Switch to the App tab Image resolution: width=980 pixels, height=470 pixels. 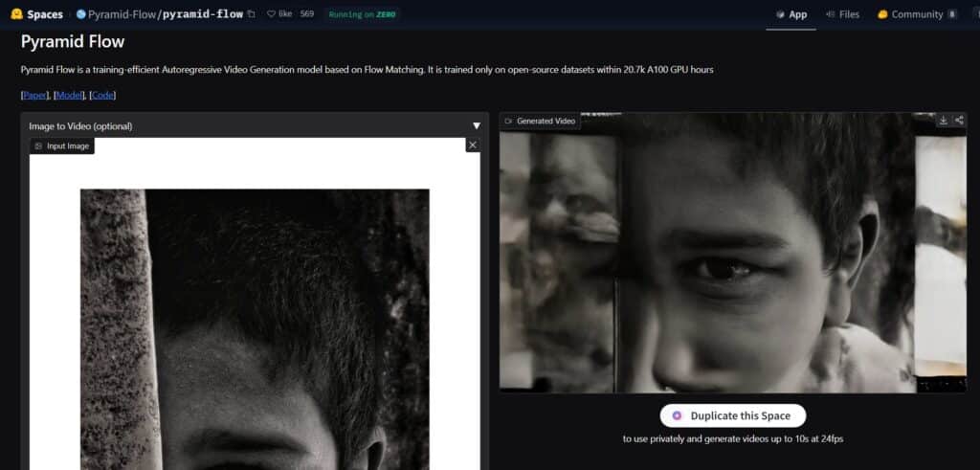pyautogui.click(x=791, y=14)
